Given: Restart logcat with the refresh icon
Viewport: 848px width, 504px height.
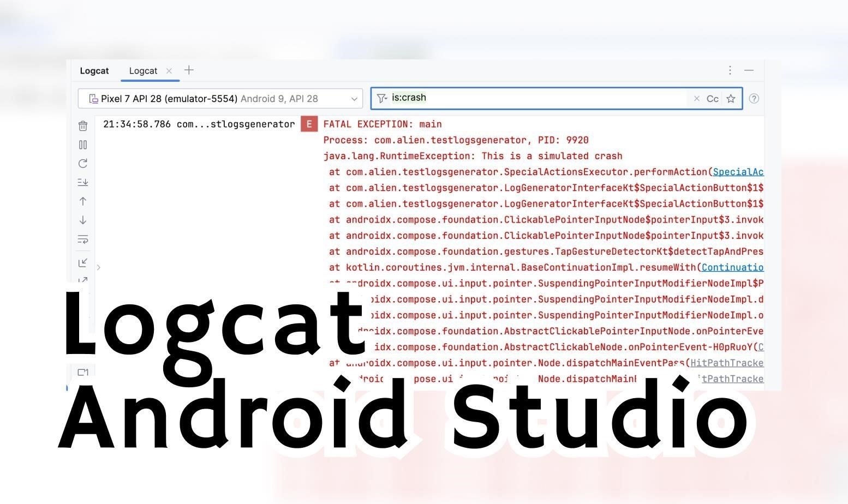Looking at the screenshot, I should click(x=83, y=163).
